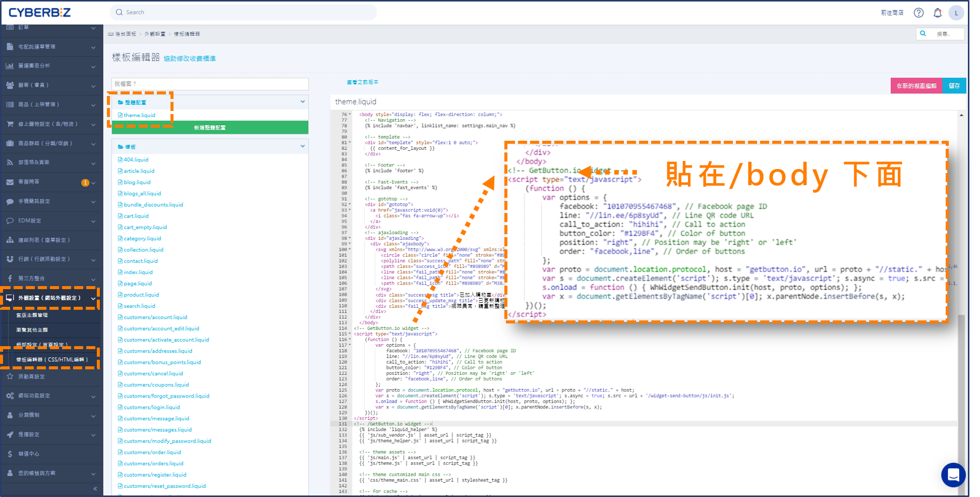980x497 pixels.
Task: Collapse the 整體配置 folder chevron
Action: [303, 101]
